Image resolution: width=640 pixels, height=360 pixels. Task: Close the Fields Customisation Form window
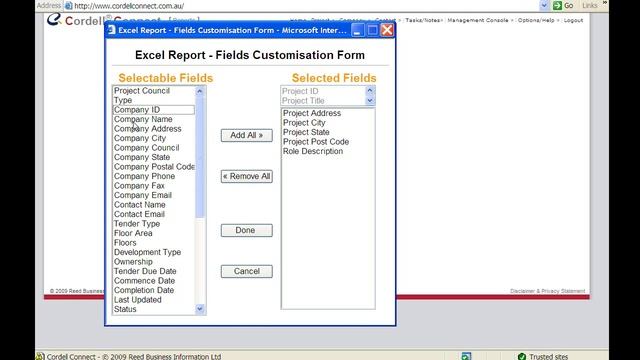pyautogui.click(x=387, y=30)
